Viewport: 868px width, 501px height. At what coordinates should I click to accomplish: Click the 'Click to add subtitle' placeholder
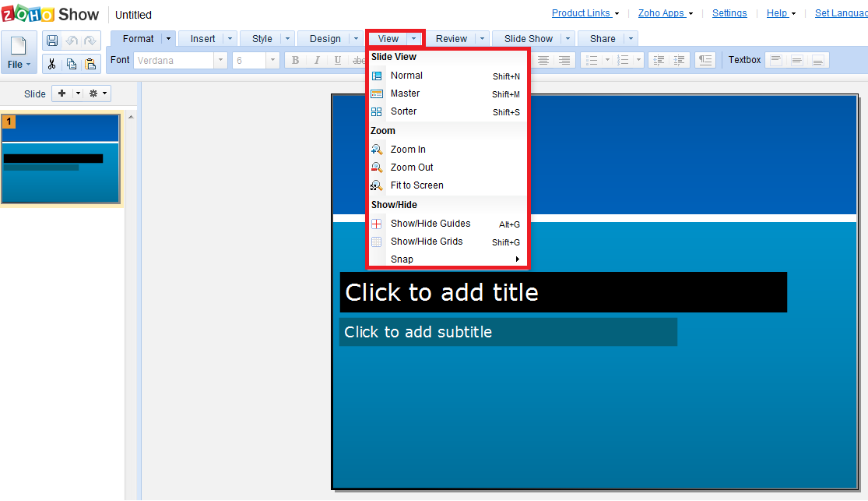[508, 332]
